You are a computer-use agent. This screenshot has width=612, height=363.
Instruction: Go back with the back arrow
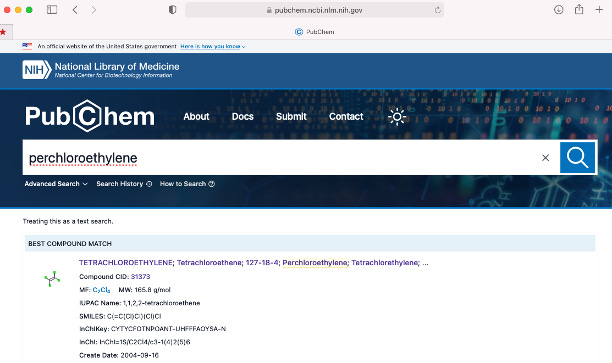[75, 10]
